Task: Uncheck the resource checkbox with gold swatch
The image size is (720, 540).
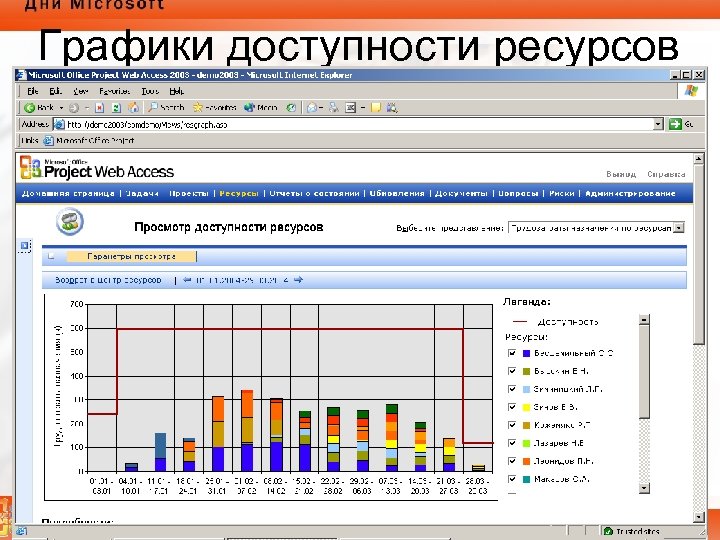Action: coord(512,425)
